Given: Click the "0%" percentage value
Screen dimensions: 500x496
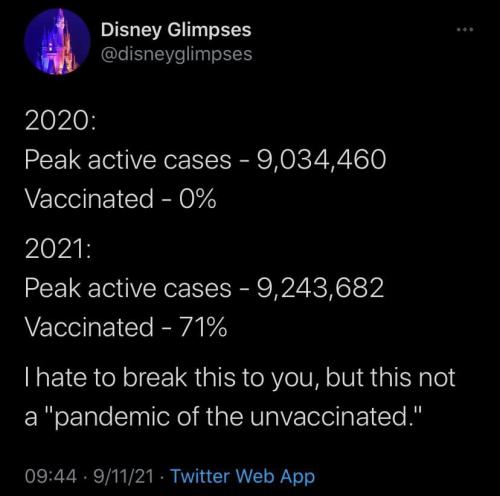Looking at the screenshot, I should tap(198, 199).
